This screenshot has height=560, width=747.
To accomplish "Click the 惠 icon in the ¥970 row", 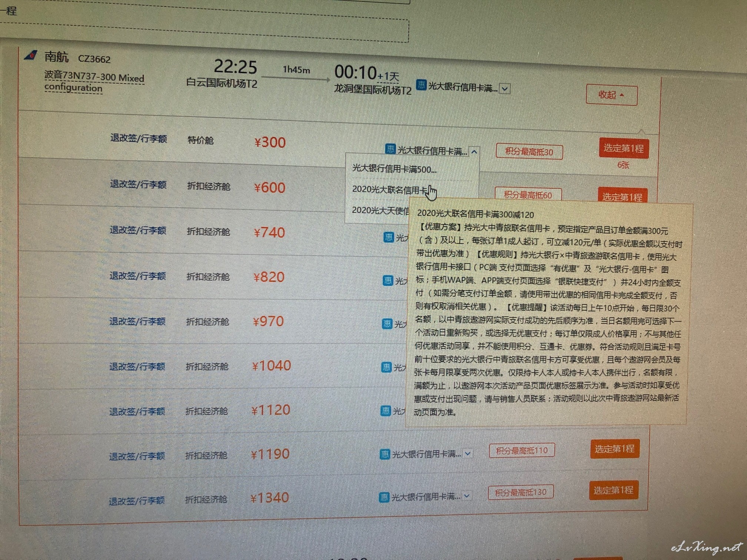I will click(387, 324).
